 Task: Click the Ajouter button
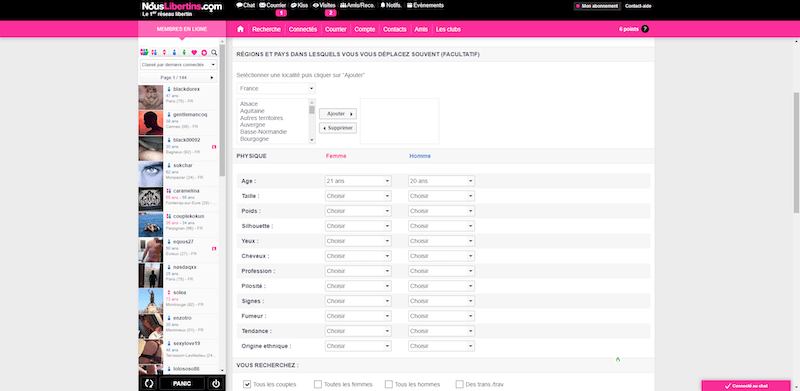(x=338, y=114)
